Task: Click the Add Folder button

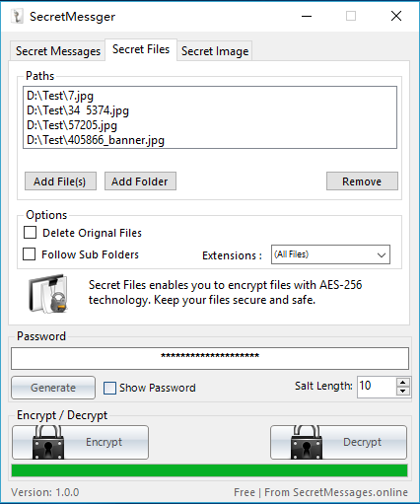Action: click(140, 181)
